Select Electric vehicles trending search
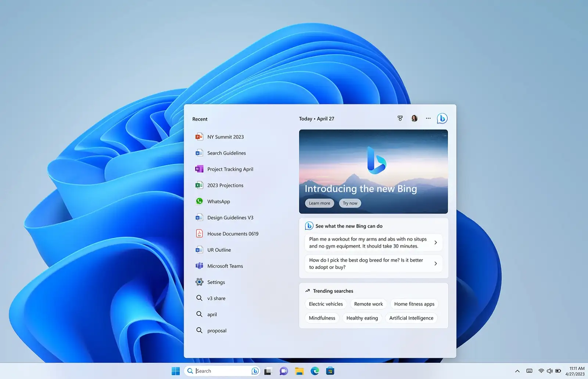Viewport: 588px width, 379px height. click(326, 304)
